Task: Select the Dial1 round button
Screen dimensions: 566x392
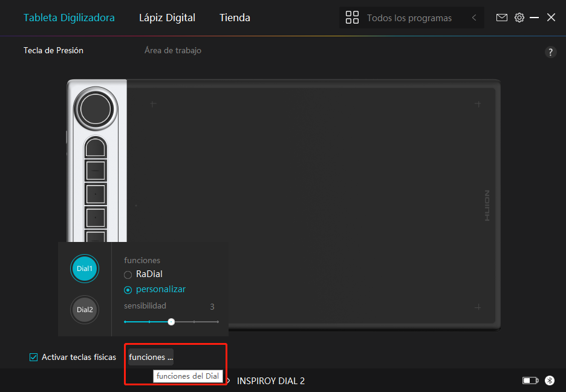Action: click(x=84, y=268)
